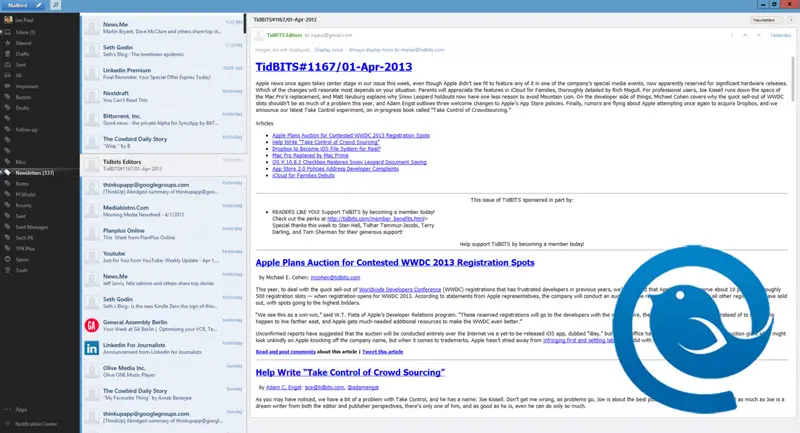Open Seth Godin loneliness epidemic email
Screen dimensions: 800x433
pyautogui.click(x=163, y=50)
